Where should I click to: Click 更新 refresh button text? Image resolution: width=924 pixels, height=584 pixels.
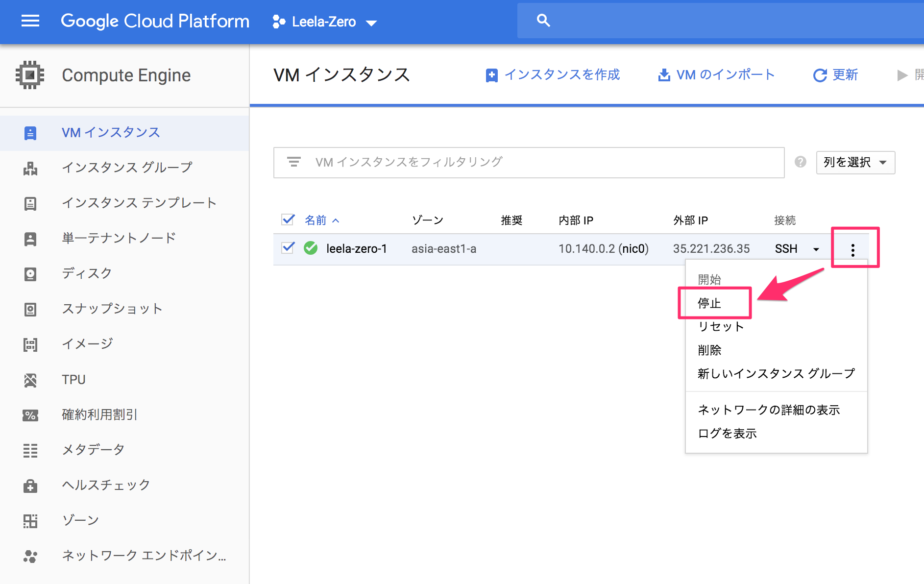point(846,75)
